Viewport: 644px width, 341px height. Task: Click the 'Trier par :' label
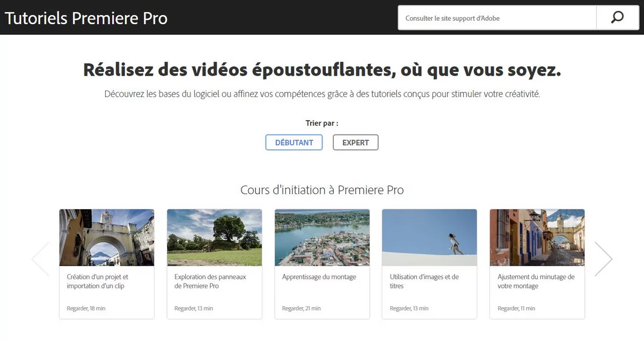pyautogui.click(x=322, y=123)
